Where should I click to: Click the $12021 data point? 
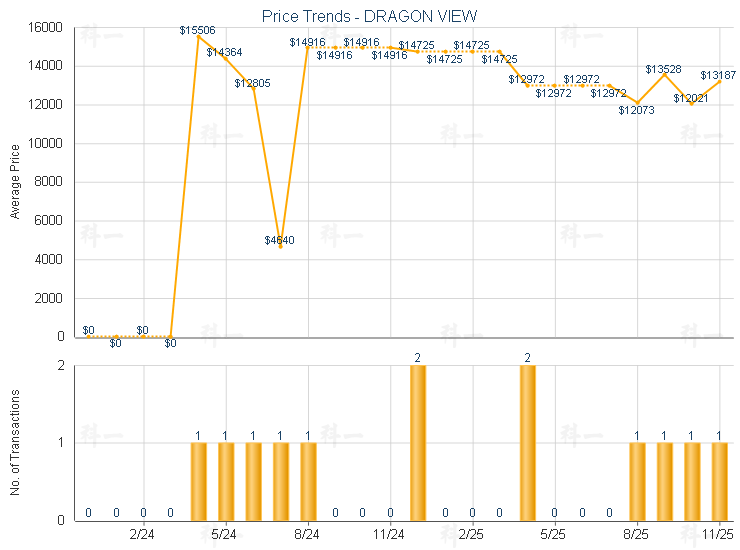[x=692, y=104]
